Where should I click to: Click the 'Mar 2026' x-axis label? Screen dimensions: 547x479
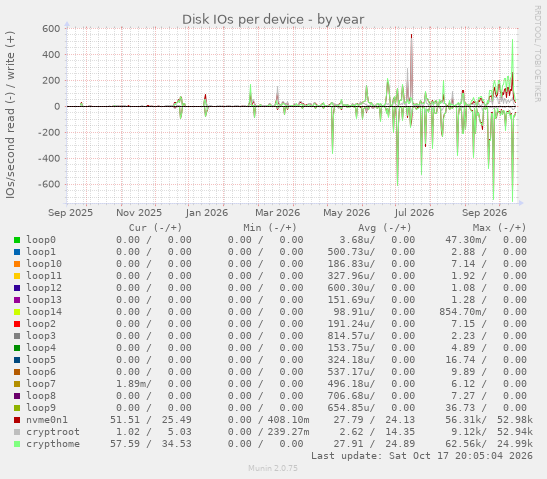[x=277, y=213]
